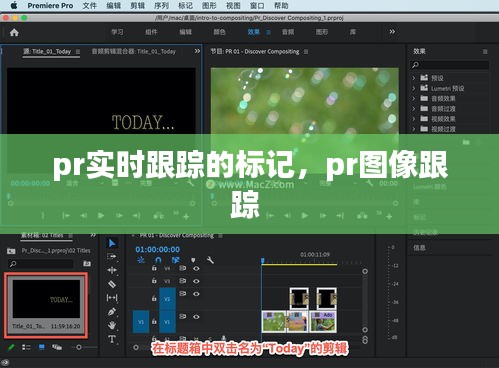Click the top handle of timeline vertical scrollbar
The height and width of the screenshot is (368, 499).
[x=365, y=271]
